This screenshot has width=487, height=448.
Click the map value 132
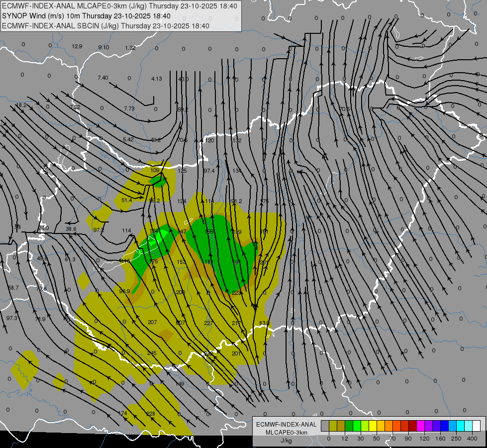coord(237,140)
